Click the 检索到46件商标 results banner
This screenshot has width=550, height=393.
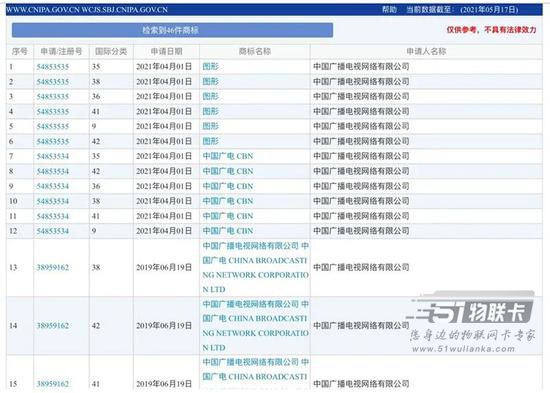[x=172, y=30]
